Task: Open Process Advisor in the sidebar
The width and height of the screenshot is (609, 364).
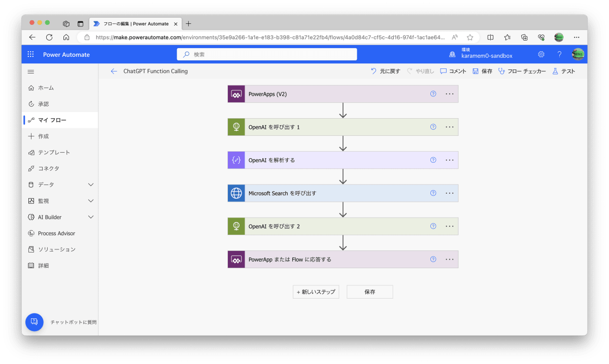Action: click(x=60, y=233)
